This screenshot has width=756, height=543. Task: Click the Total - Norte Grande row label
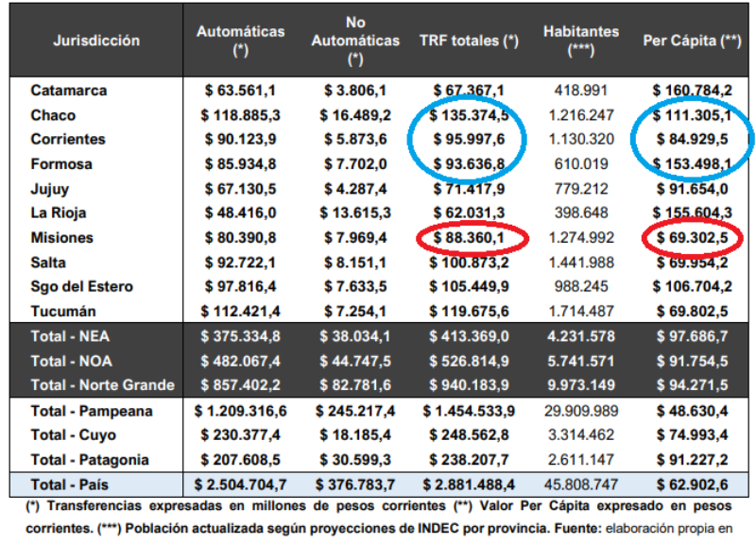(102, 384)
